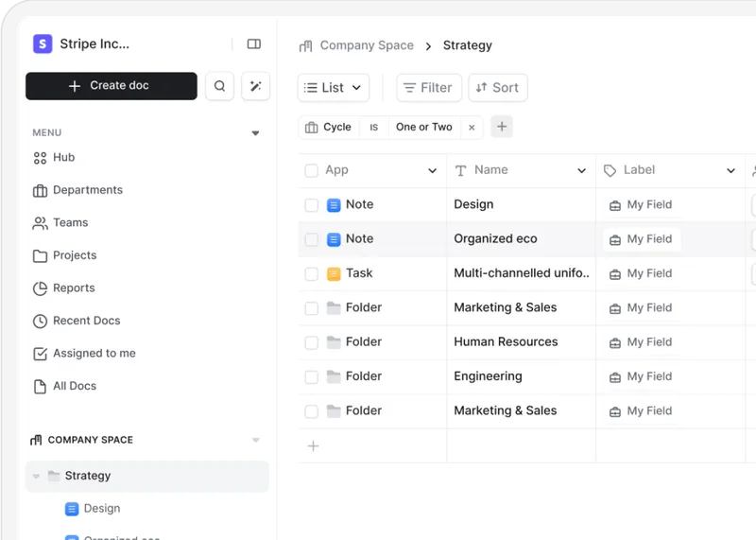The height and width of the screenshot is (540, 756).
Task: Click the Strategy breadcrumb
Action: [467, 45]
